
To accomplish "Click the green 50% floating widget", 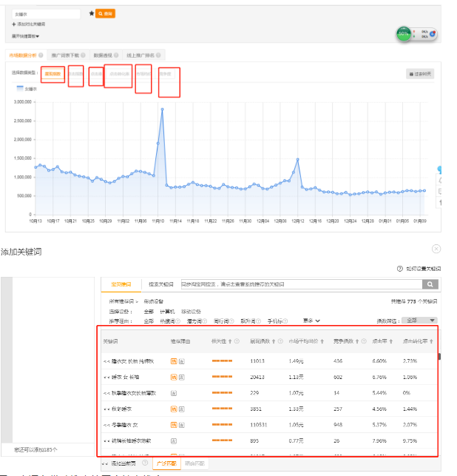I will point(404,34).
